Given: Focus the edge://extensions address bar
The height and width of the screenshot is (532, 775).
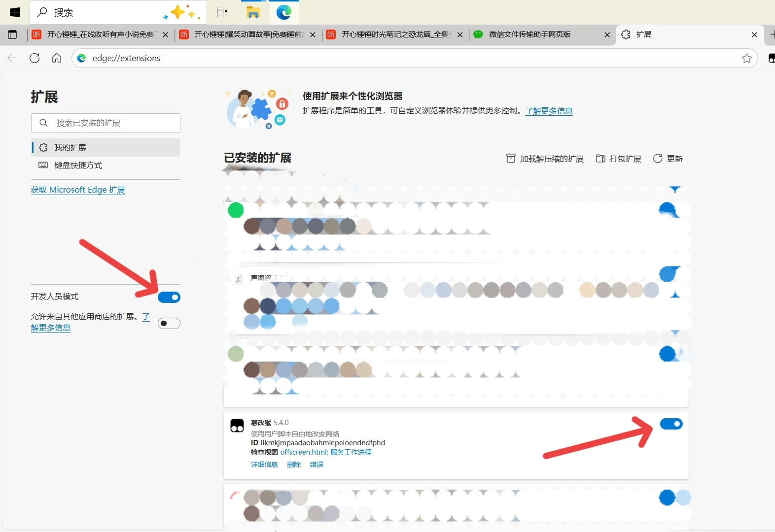Looking at the screenshot, I should tap(414, 58).
